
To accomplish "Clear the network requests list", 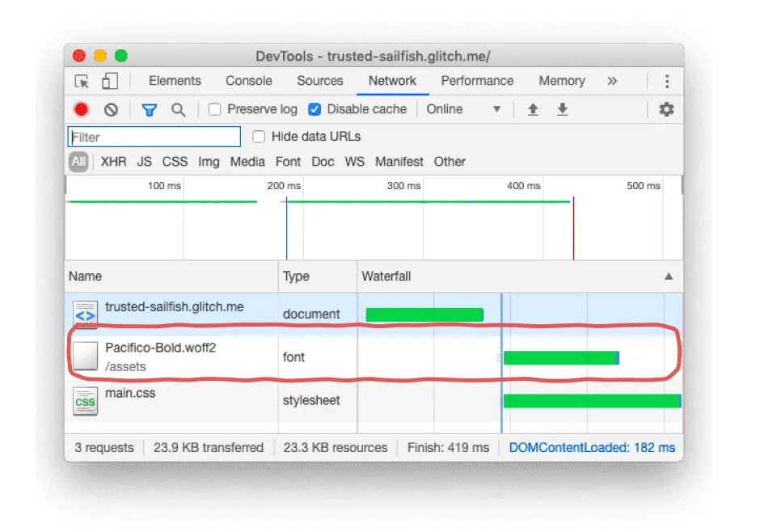I will click(111, 109).
